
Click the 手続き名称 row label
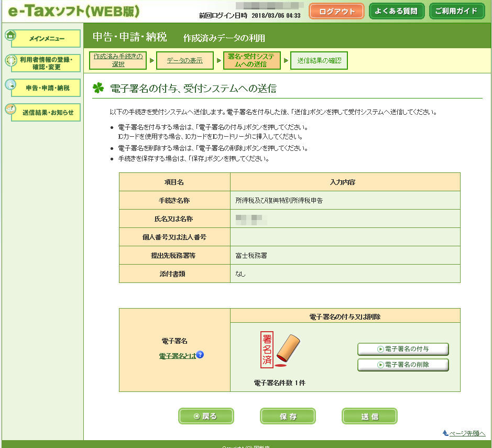pos(174,200)
